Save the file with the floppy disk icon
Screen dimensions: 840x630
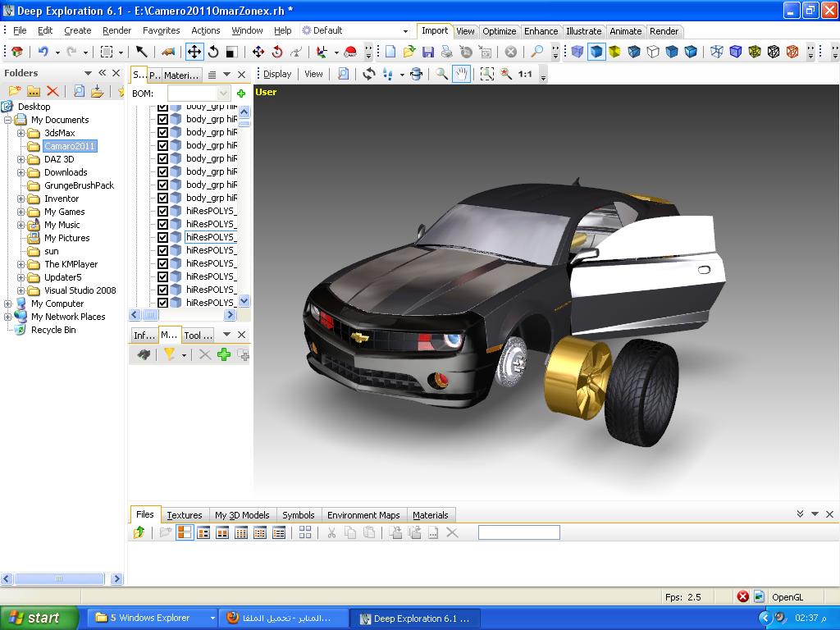[x=427, y=52]
